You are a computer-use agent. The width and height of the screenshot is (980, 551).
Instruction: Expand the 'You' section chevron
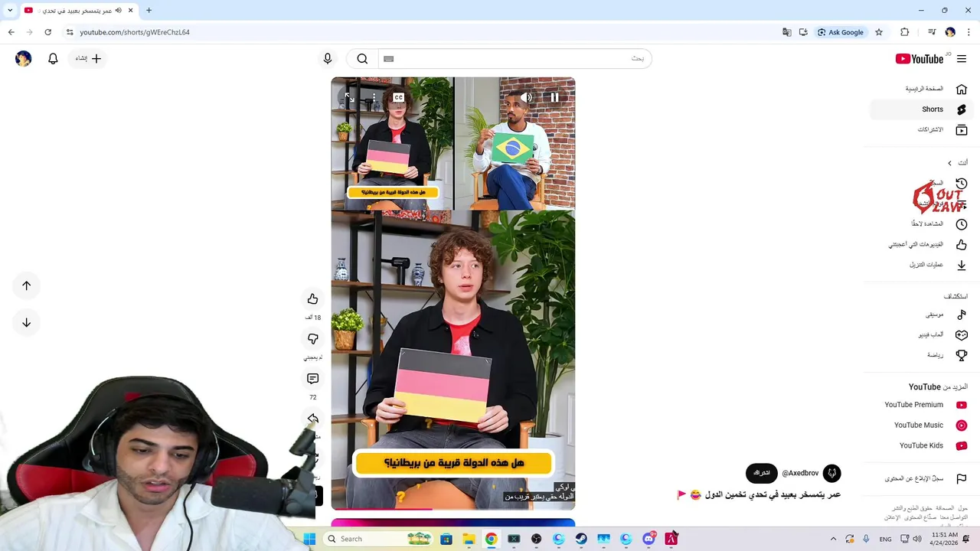949,163
